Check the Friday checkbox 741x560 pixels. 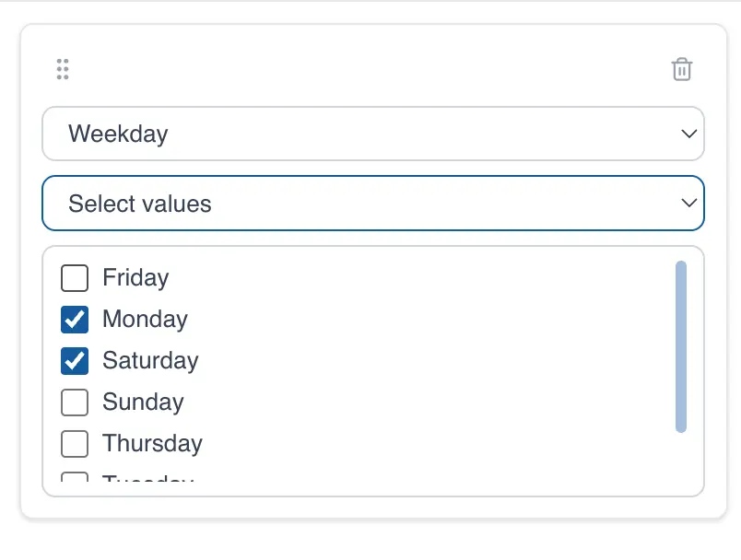[x=74, y=277]
